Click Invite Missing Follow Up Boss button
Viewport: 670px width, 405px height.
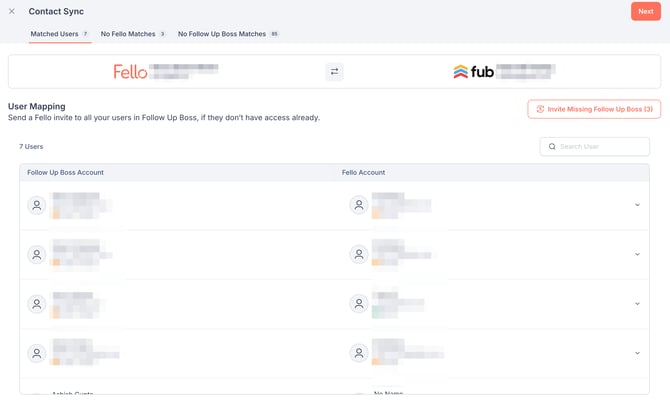(594, 109)
